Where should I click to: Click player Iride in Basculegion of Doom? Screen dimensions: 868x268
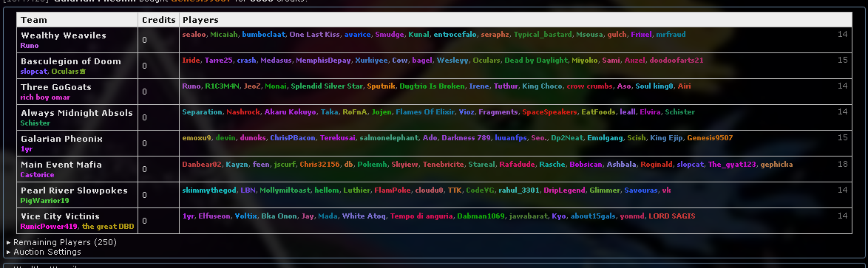[191, 61]
